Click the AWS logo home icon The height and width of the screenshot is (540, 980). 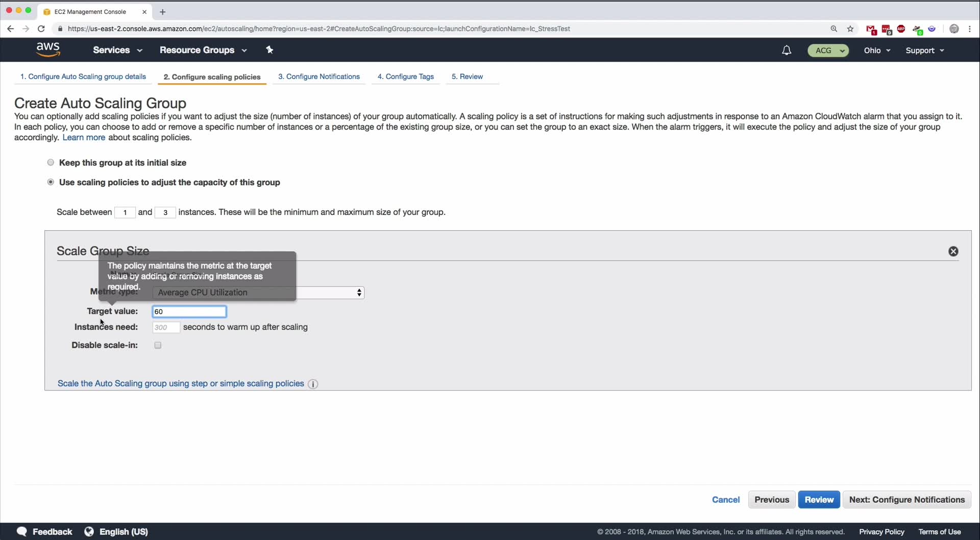pos(48,50)
